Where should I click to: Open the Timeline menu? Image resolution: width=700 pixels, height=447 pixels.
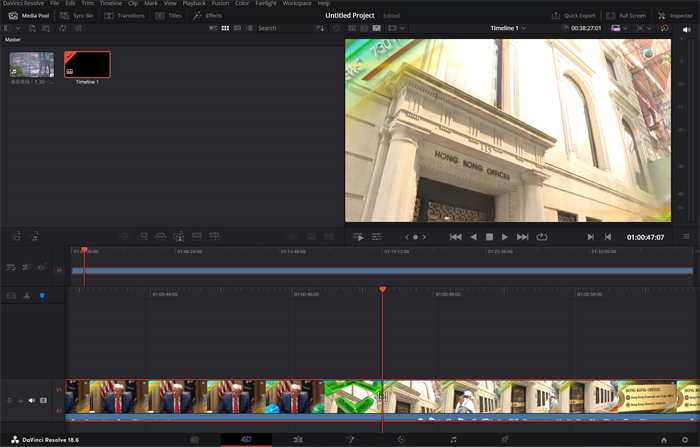pos(111,3)
